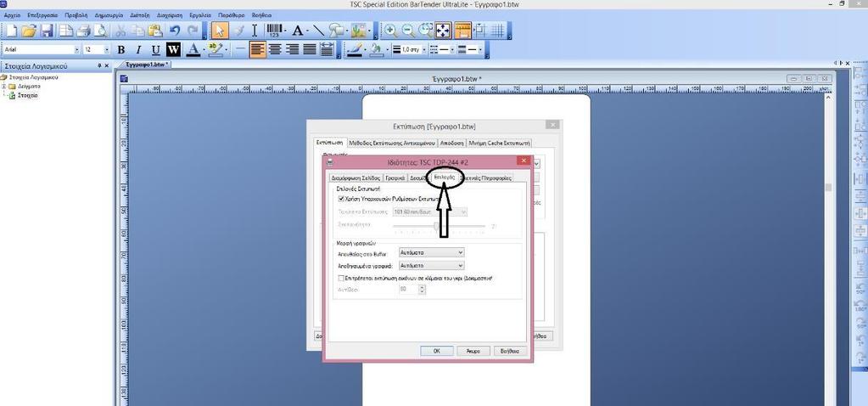Select the Στοιχείο tree item
Image resolution: width=868 pixels, height=406 pixels.
27,96
